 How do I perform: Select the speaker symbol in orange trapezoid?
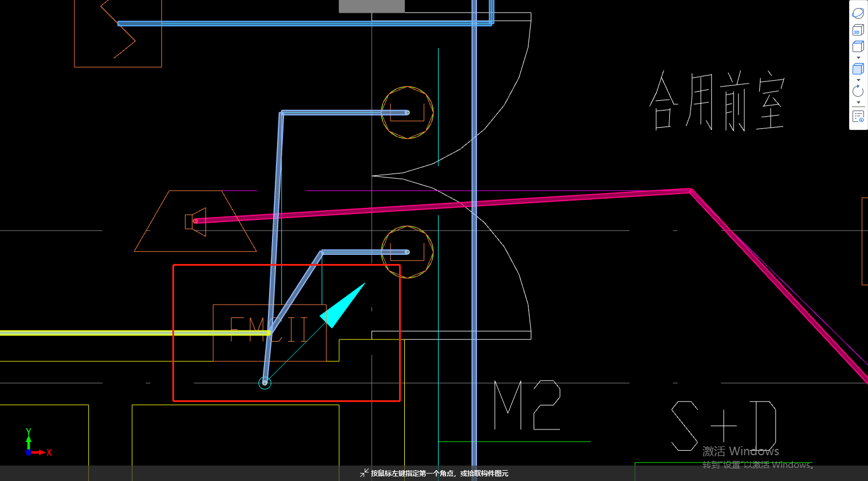click(x=195, y=222)
